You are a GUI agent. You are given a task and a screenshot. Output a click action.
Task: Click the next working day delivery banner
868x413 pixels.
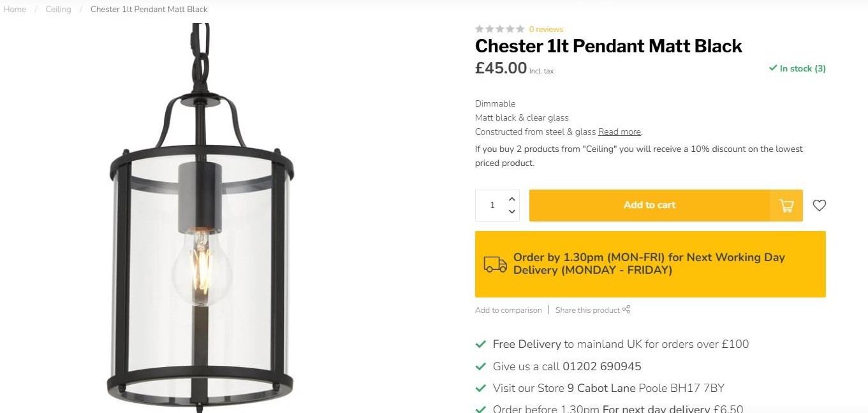650,264
